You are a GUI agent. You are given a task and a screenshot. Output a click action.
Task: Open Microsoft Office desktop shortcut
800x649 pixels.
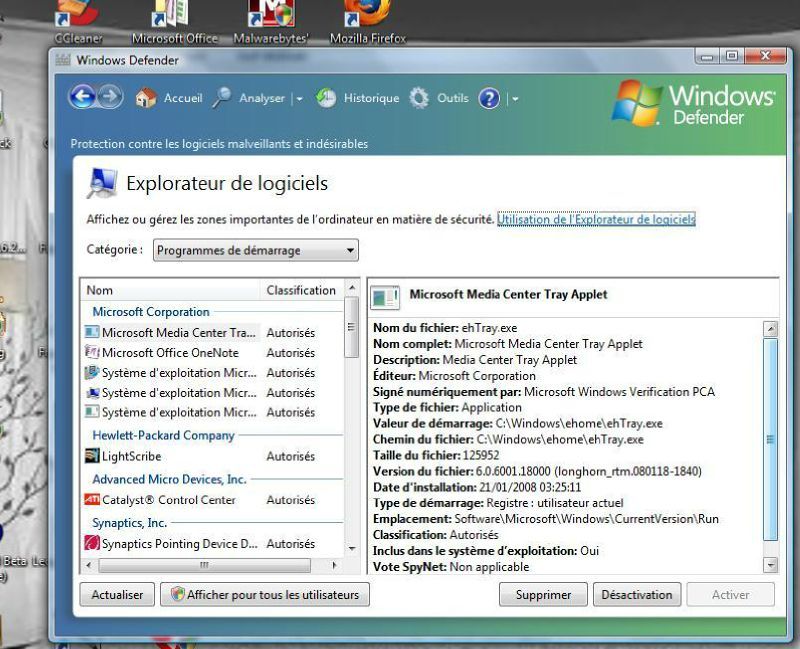pyautogui.click(x=174, y=22)
